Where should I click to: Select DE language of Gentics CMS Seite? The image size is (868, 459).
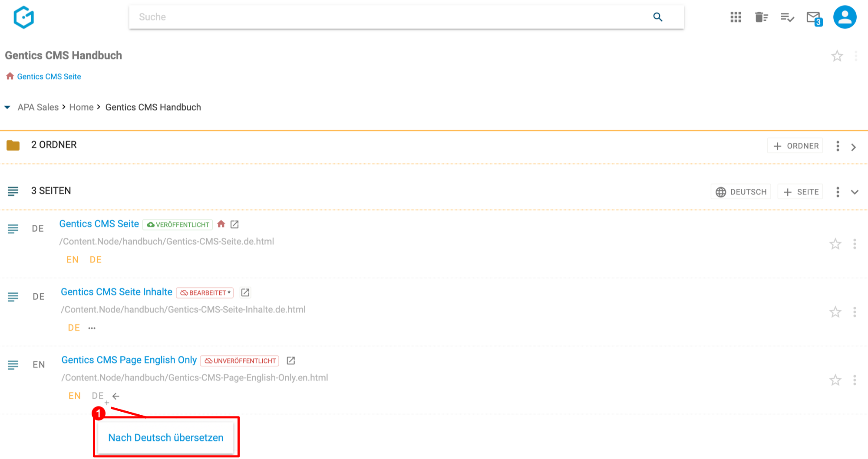(x=96, y=259)
